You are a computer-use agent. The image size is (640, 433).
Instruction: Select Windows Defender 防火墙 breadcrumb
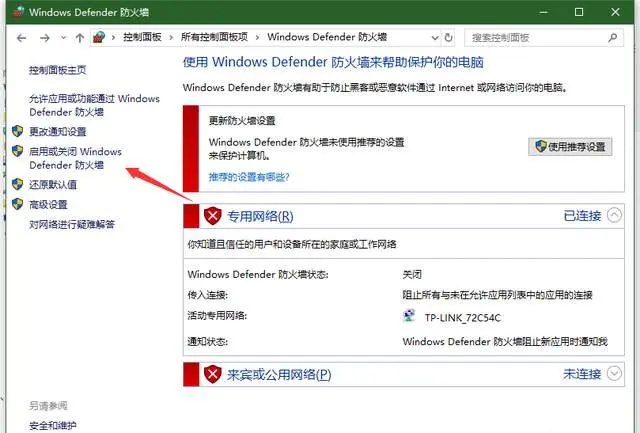pyautogui.click(x=327, y=37)
